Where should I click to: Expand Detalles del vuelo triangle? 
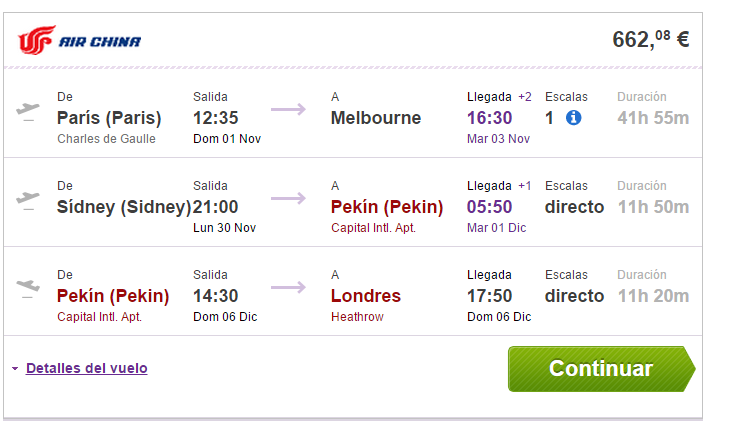point(15,369)
